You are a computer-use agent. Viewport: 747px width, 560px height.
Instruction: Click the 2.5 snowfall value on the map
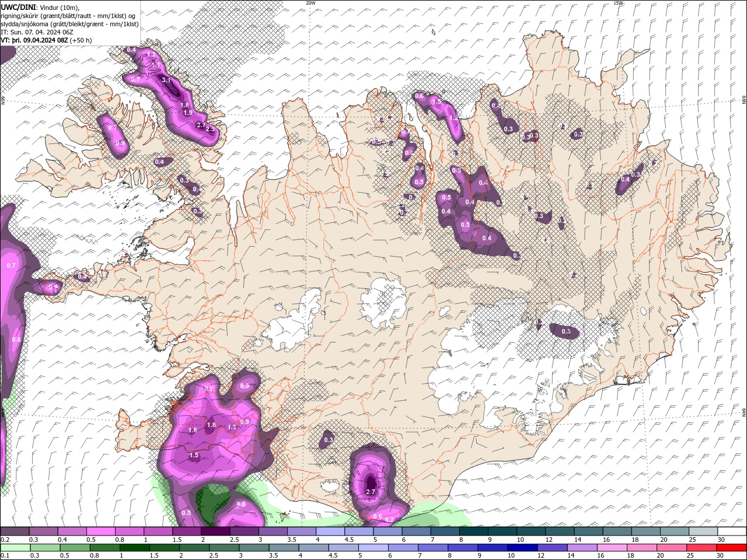210,129
